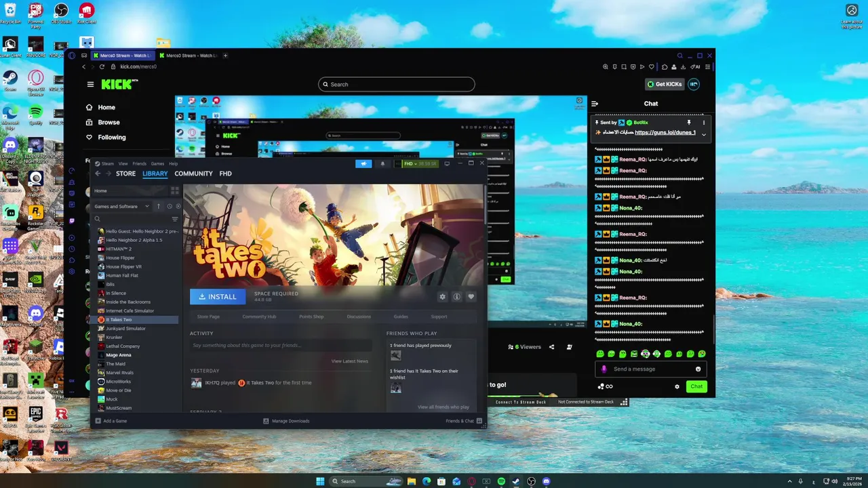Open the View menu in Steam
The height and width of the screenshot is (488, 868).
point(123,163)
